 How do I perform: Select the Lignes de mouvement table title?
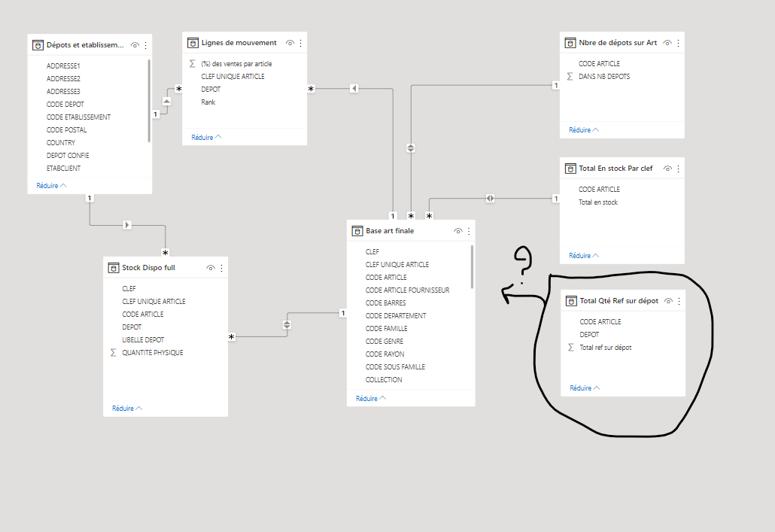[x=239, y=43]
